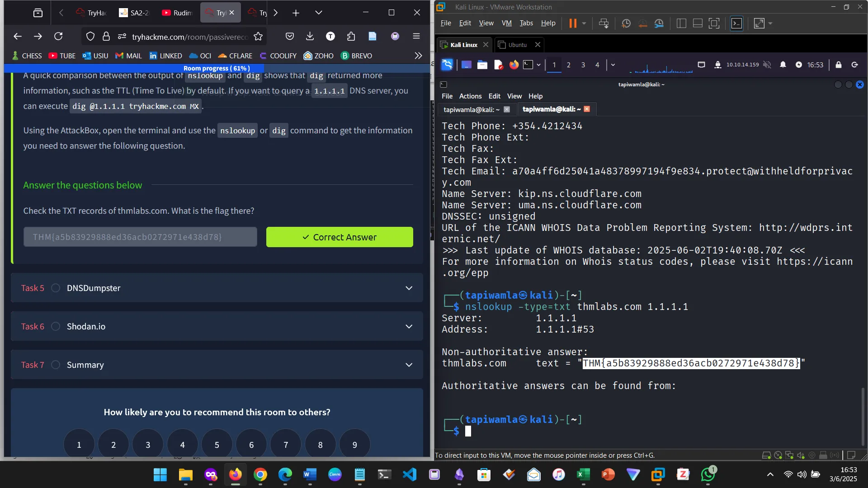Image resolution: width=868 pixels, height=488 pixels.
Task: Open Kali notifications from the bell icon
Action: click(783, 65)
